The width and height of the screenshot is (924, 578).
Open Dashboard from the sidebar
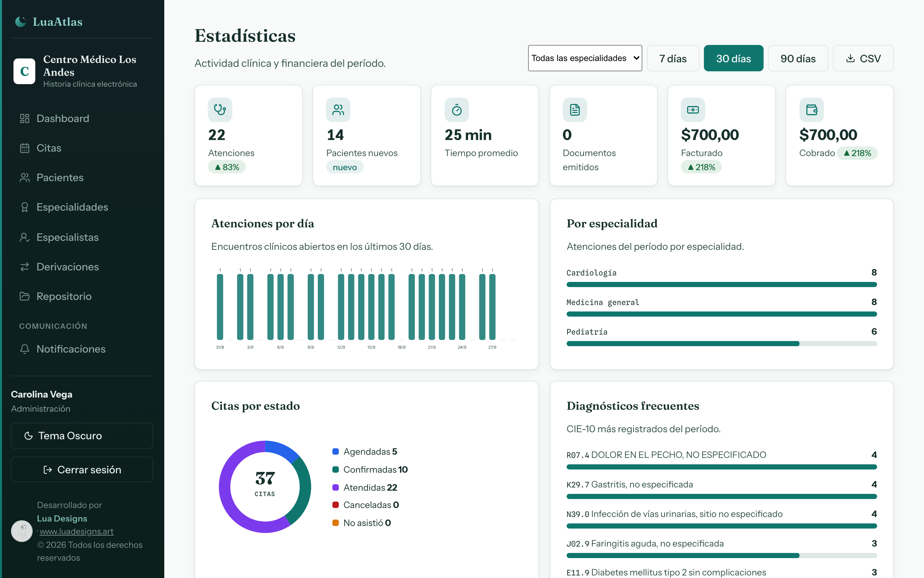pyautogui.click(x=82, y=118)
